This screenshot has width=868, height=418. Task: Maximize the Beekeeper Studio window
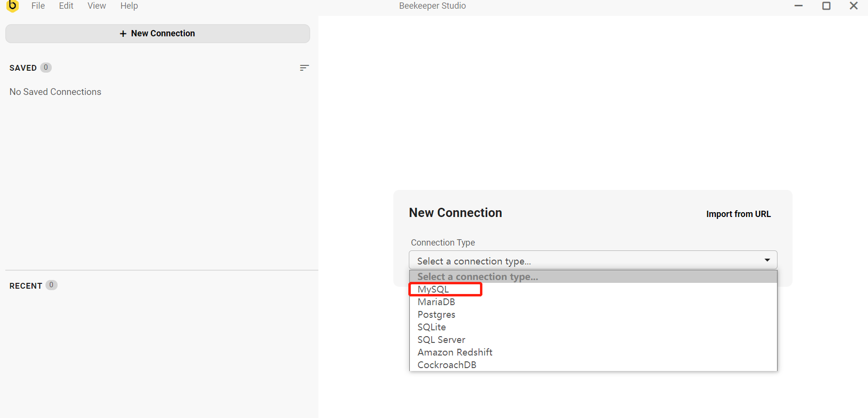tap(826, 6)
